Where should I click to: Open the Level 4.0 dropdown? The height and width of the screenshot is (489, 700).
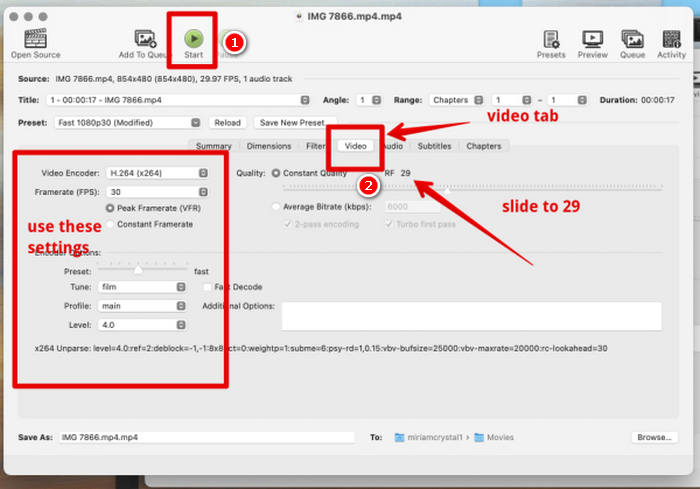click(x=142, y=325)
